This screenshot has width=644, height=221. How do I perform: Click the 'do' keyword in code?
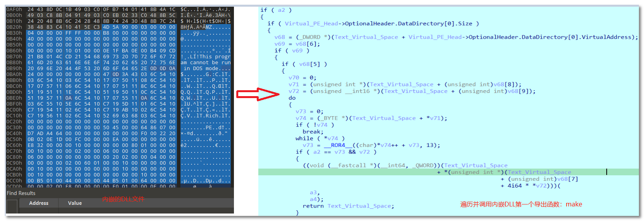292,98
